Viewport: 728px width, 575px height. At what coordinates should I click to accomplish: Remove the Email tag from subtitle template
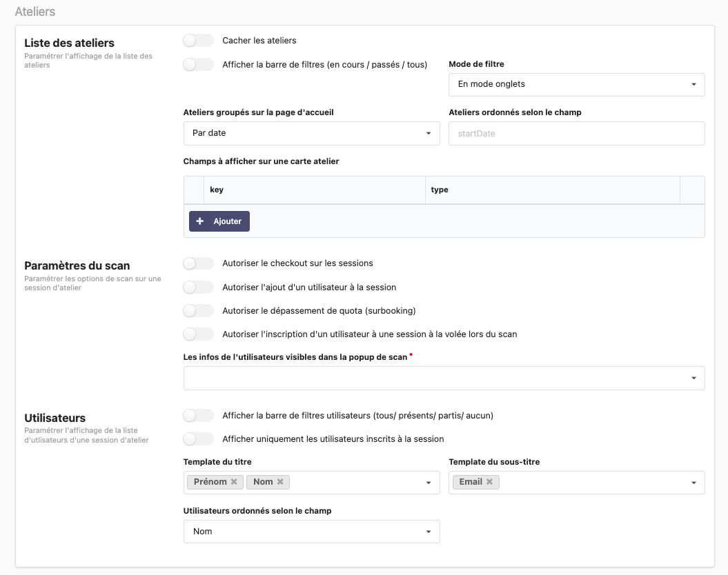click(489, 482)
